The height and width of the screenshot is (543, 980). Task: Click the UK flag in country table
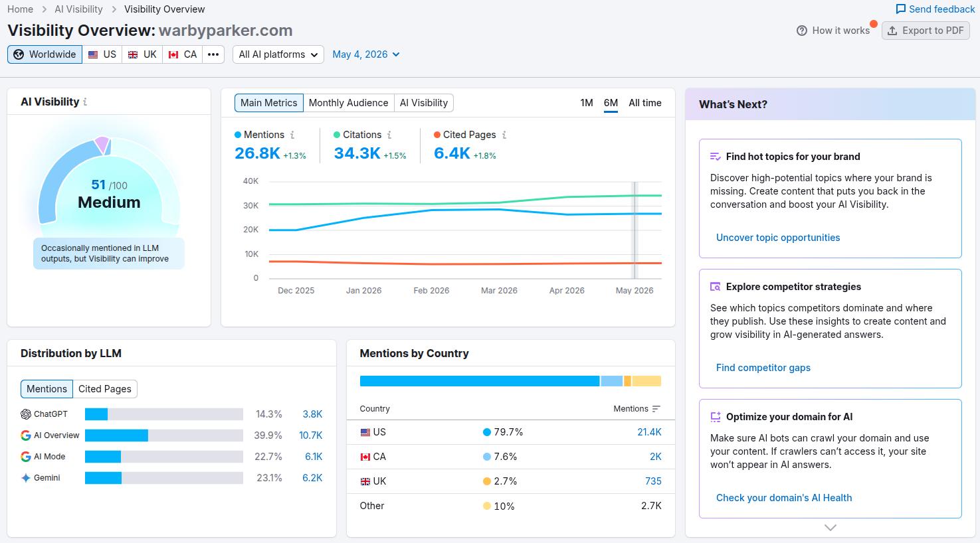365,481
